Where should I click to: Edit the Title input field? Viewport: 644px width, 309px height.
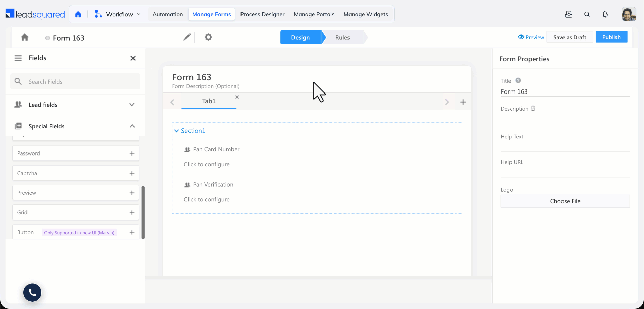click(x=565, y=91)
